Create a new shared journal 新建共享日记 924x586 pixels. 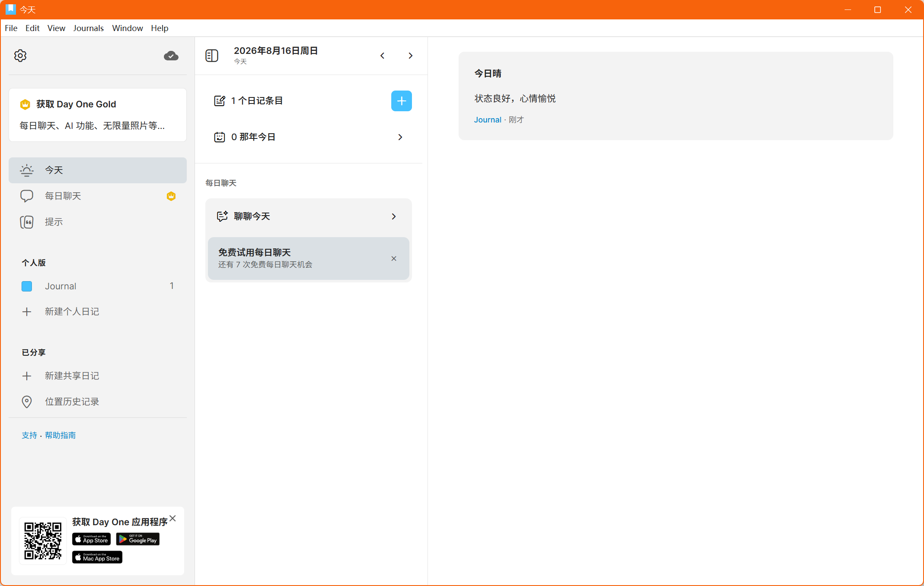point(97,376)
